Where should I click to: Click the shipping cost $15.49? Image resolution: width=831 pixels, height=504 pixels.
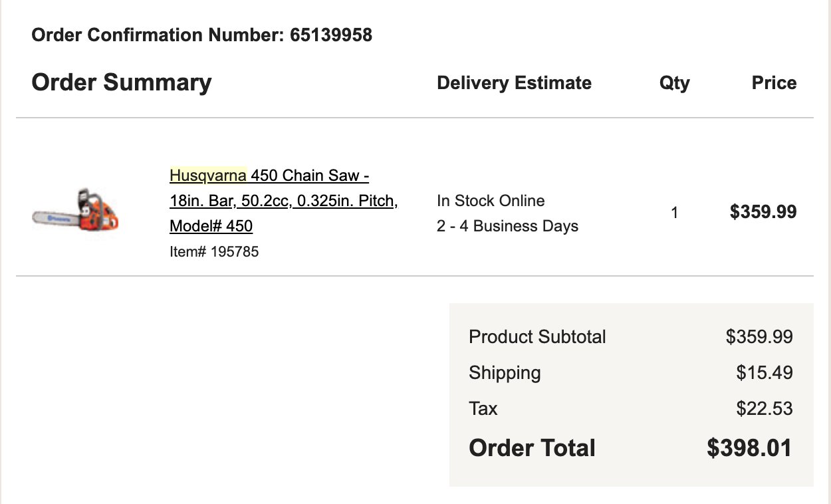coord(765,372)
